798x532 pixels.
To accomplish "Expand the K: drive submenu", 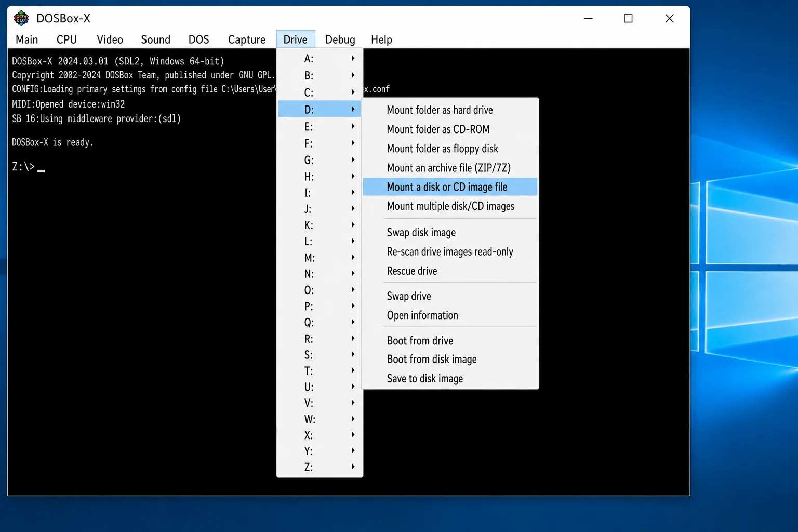I will point(320,225).
